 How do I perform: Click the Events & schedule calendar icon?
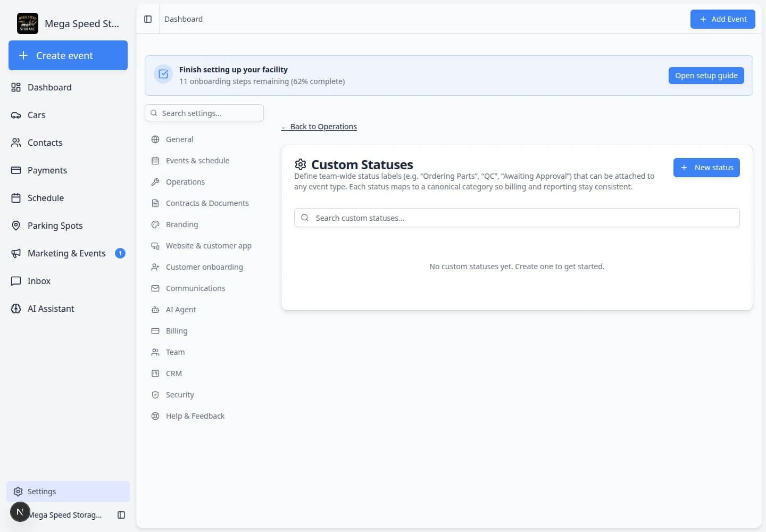pyautogui.click(x=155, y=161)
